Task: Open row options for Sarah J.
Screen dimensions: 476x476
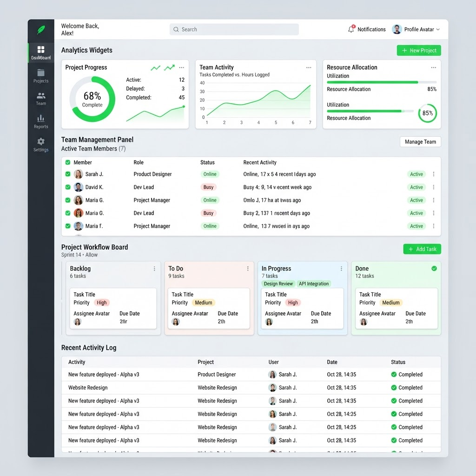Action: click(x=434, y=174)
